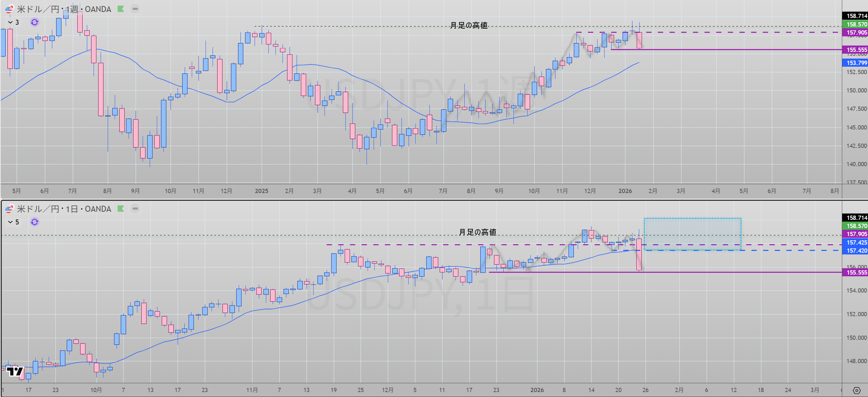
Task: Click purple sync icon on daily chart
Action: pyautogui.click(x=35, y=222)
